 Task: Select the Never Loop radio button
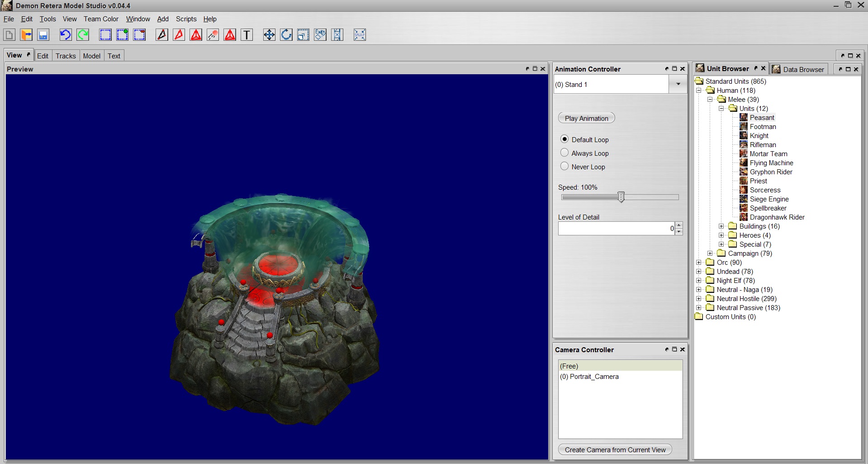point(564,166)
